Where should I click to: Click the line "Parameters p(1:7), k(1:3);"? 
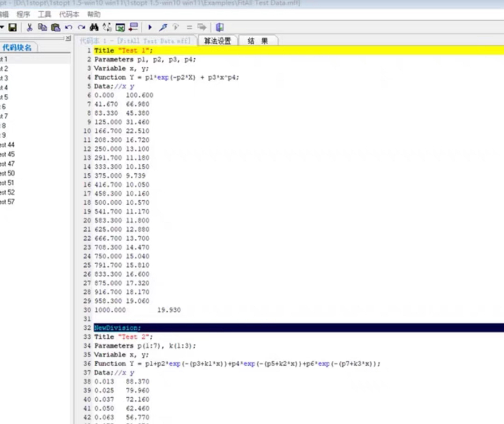[x=145, y=346]
